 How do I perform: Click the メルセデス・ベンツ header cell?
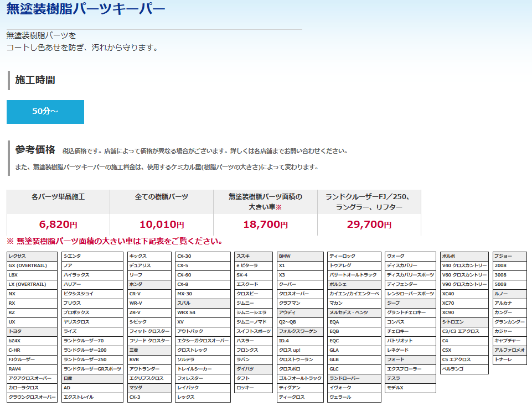354,312
